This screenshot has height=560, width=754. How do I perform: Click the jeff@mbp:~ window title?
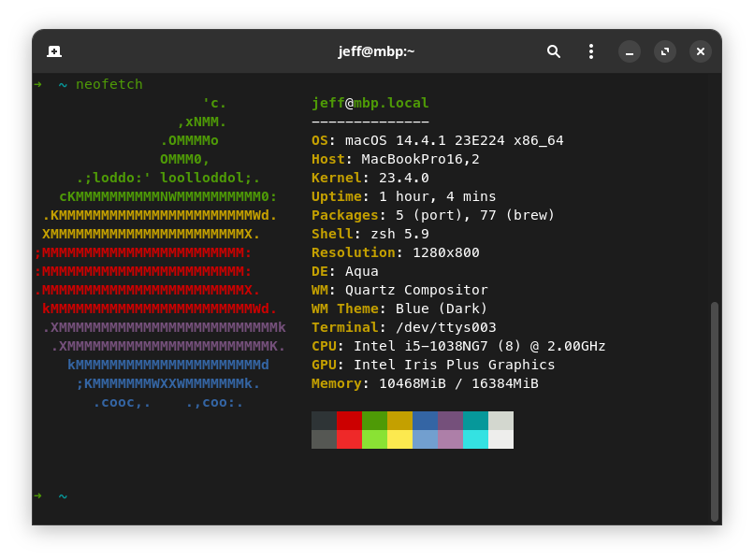376,51
